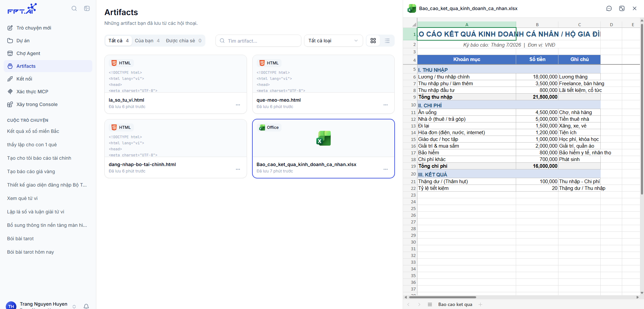Expand Trang Nguyen Huyen account menu chevron
The image size is (644, 309).
[x=74, y=306]
